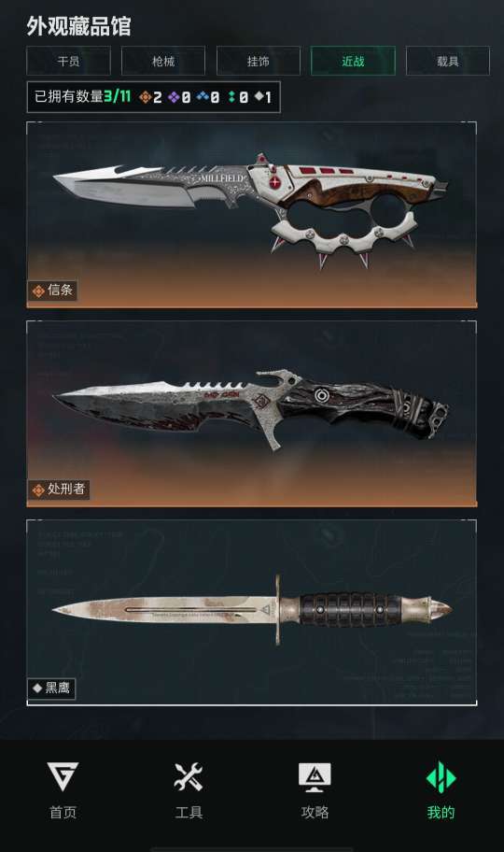504x852 pixels.
Task: Click the purple rarity icon in counter
Action: (174, 97)
